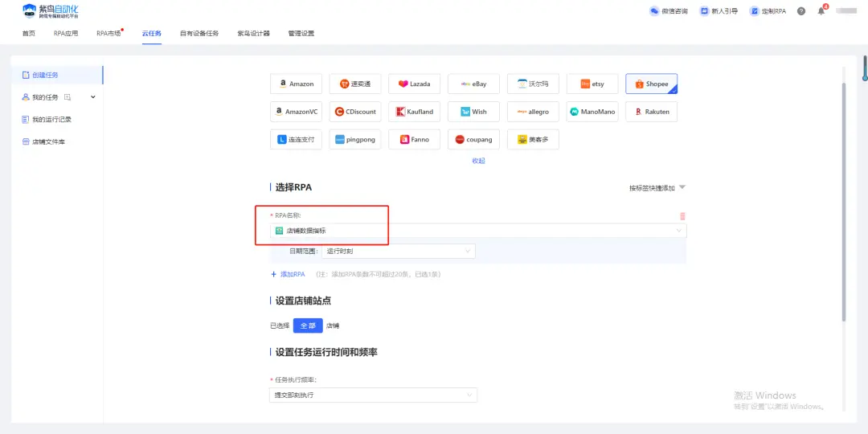Click the pingpong platform tile
Viewport: 868px width, 434px height.
click(354, 139)
